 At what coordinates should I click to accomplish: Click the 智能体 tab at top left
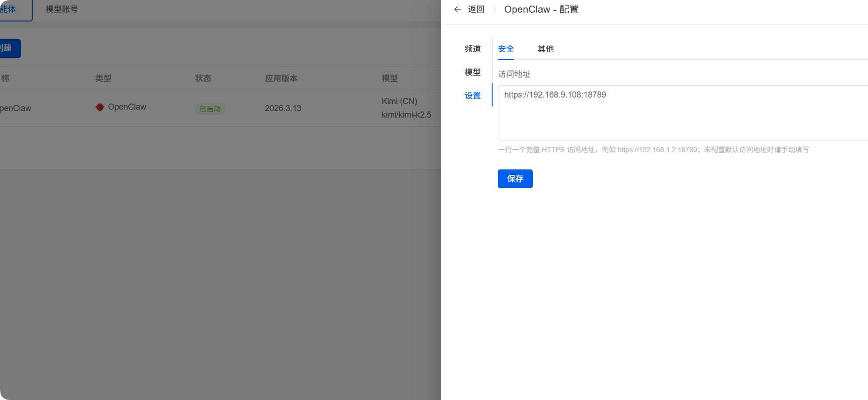(9, 9)
